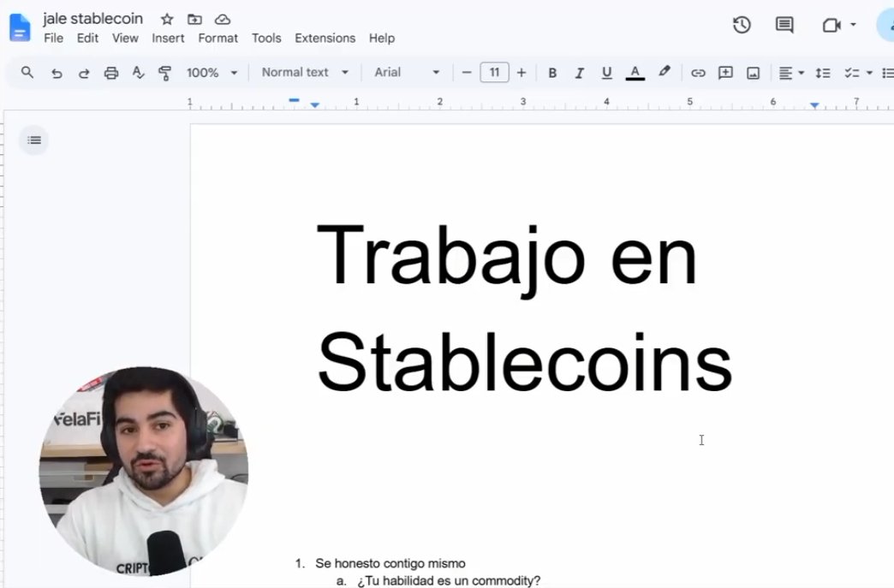
Task: Print the document
Action: 111,73
